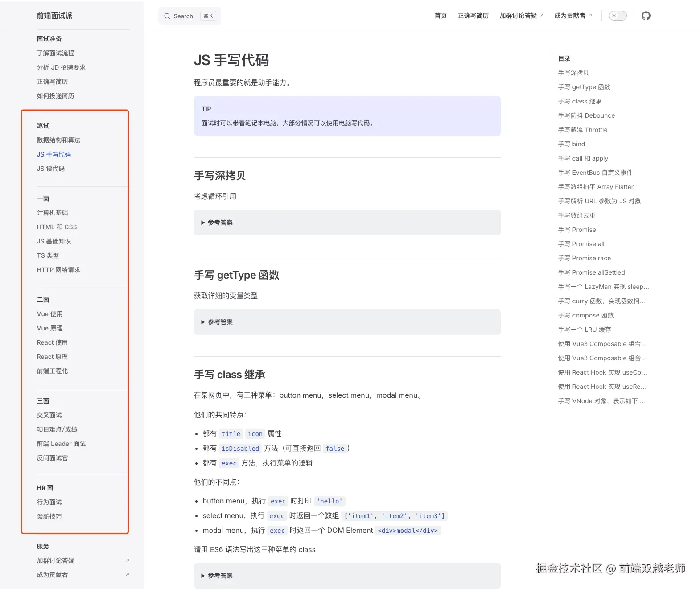700x589 pixels.
Task: Open TS 类型 in sidebar
Action: coord(48,255)
